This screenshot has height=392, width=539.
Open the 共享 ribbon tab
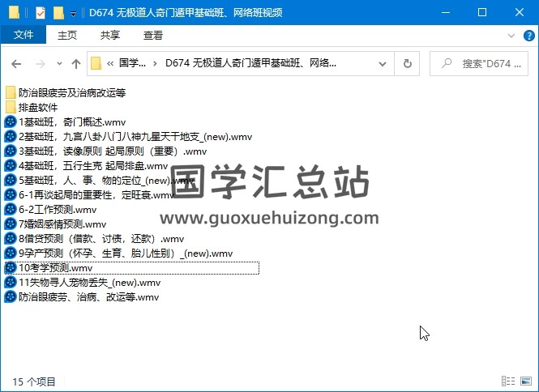coord(110,36)
